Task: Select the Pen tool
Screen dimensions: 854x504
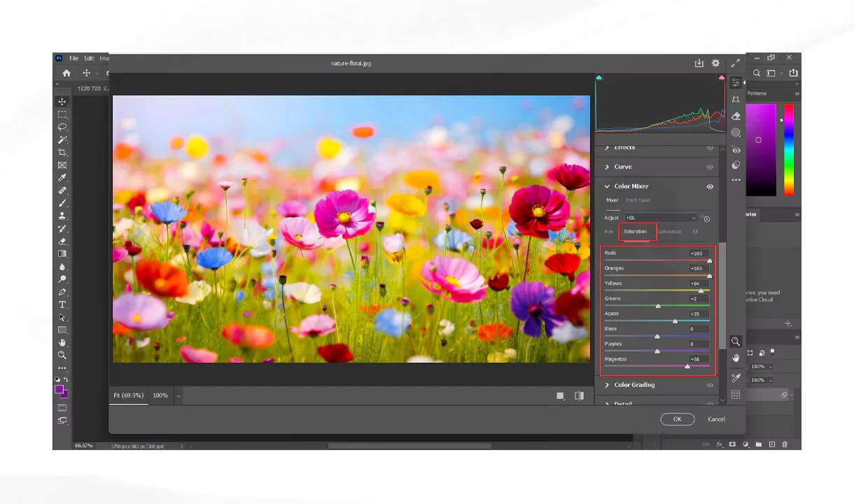Action: (x=62, y=292)
